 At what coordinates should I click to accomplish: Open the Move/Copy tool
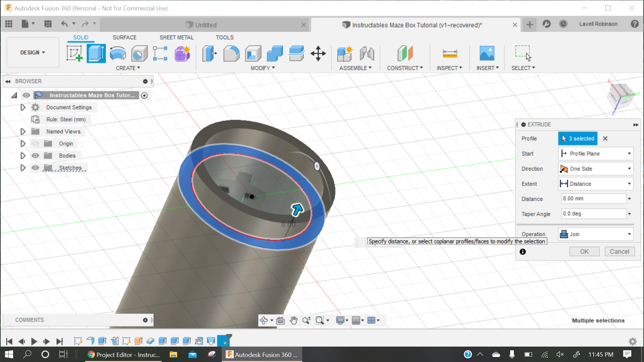318,53
